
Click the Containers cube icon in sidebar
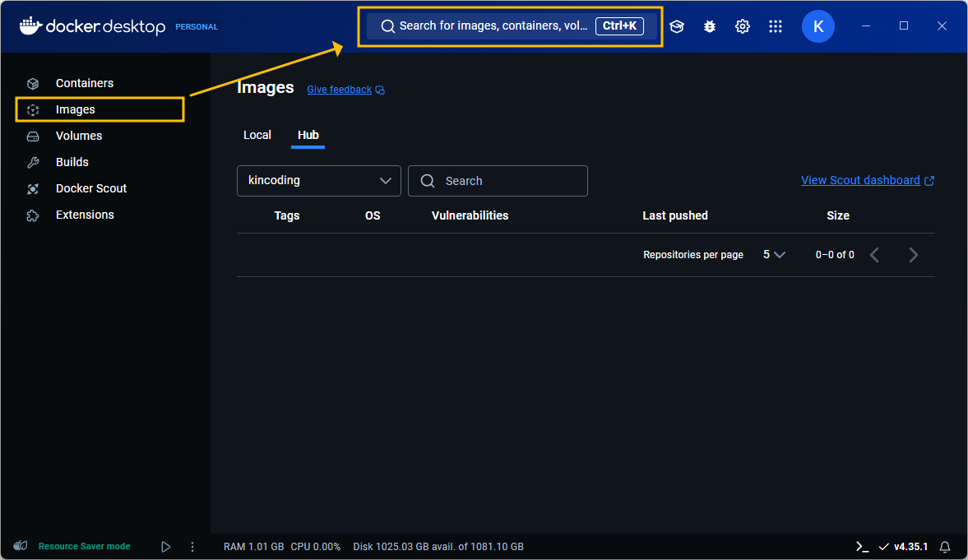[33, 83]
